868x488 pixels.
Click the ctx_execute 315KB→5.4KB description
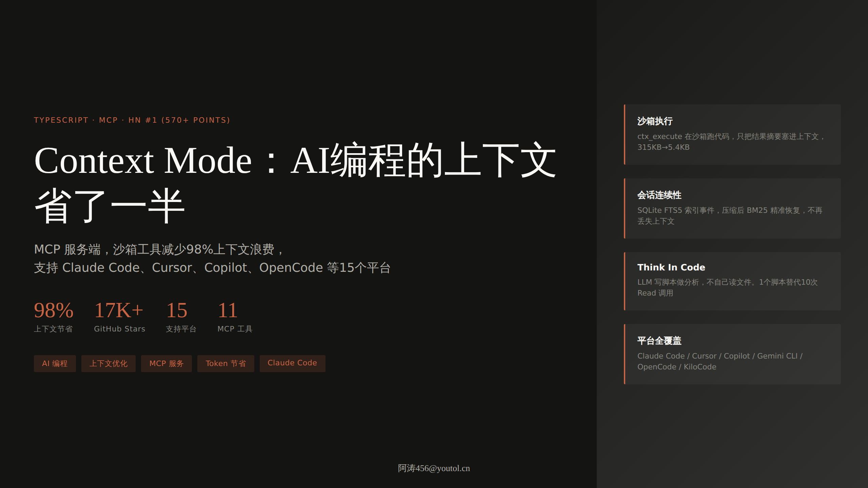(x=731, y=142)
